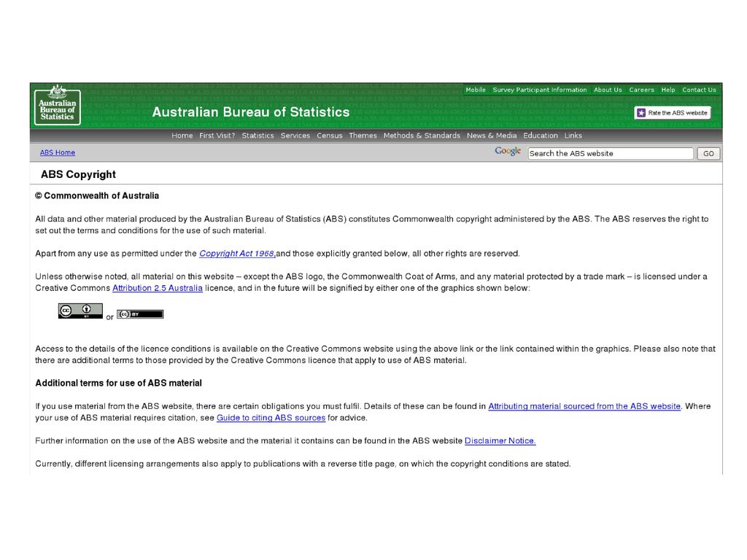Viewport: 747px width, 560px height.
Task: Go to About Us
Action: [608, 90]
